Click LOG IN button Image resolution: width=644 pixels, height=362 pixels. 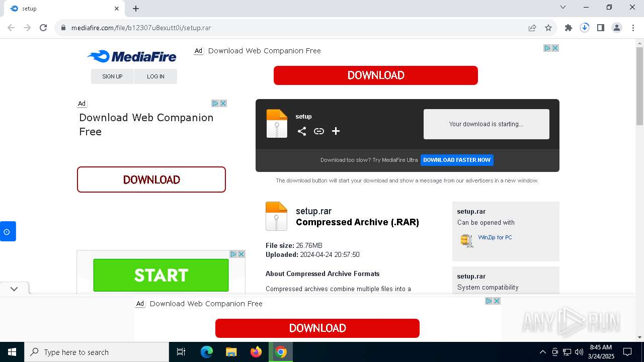point(155,76)
